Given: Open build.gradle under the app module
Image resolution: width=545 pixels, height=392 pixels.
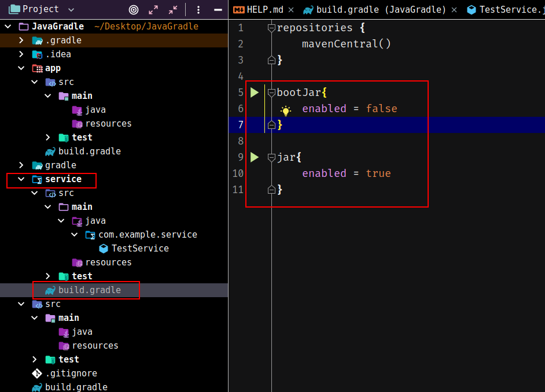Looking at the screenshot, I should click(x=89, y=151).
